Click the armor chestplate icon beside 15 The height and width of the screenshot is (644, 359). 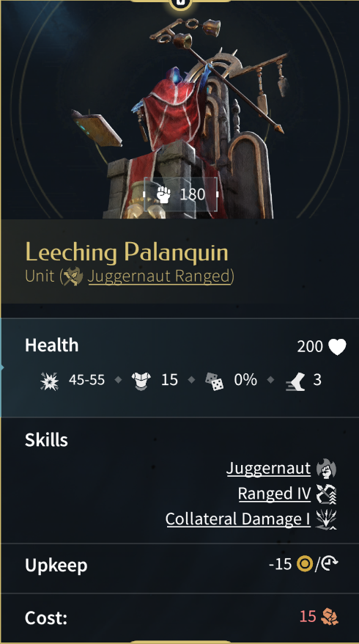(x=141, y=381)
